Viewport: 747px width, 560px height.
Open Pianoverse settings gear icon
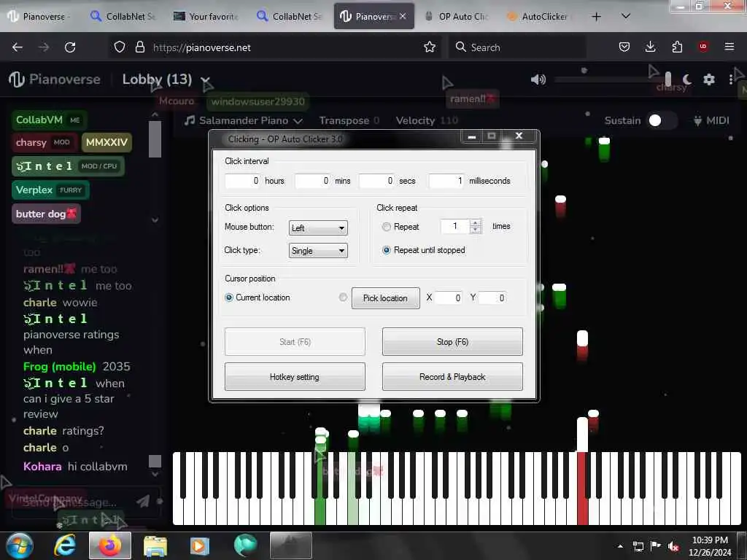(x=709, y=79)
